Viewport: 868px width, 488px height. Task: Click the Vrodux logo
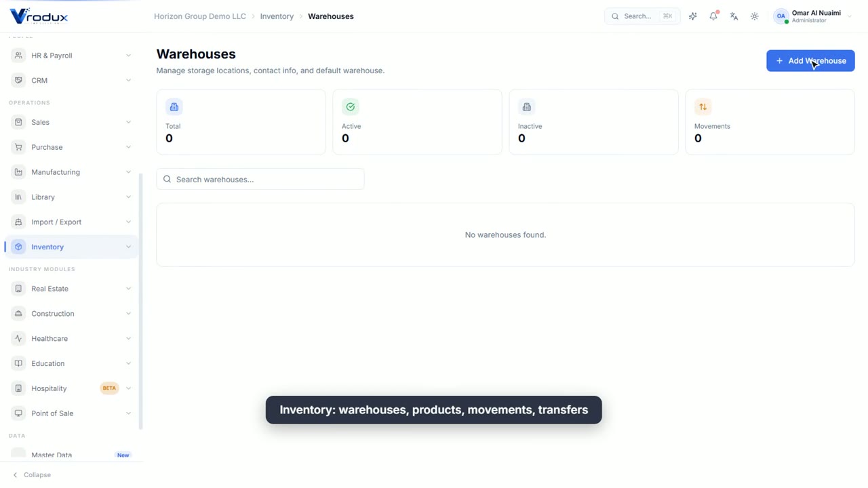(x=39, y=16)
